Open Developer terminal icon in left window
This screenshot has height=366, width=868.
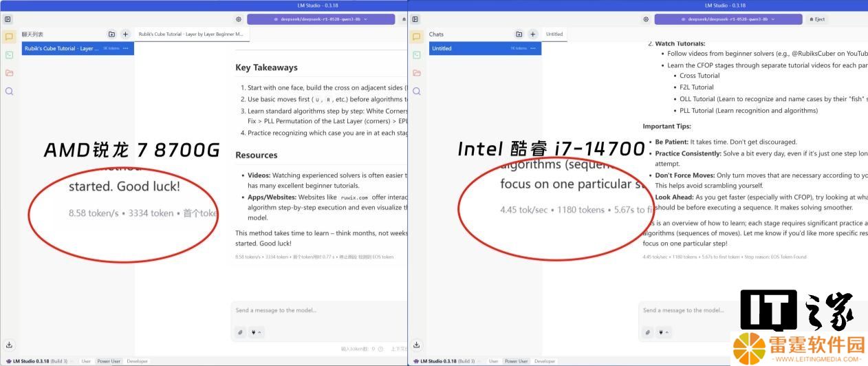9,55
